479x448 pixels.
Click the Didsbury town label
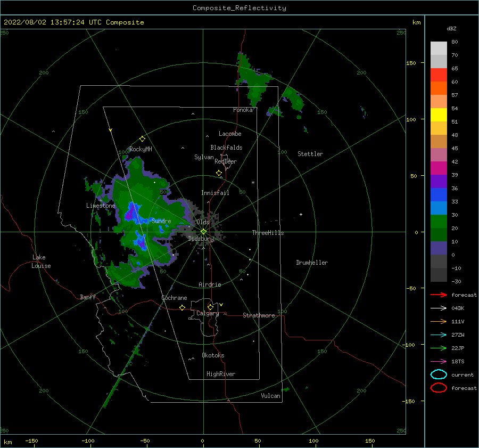201,239
